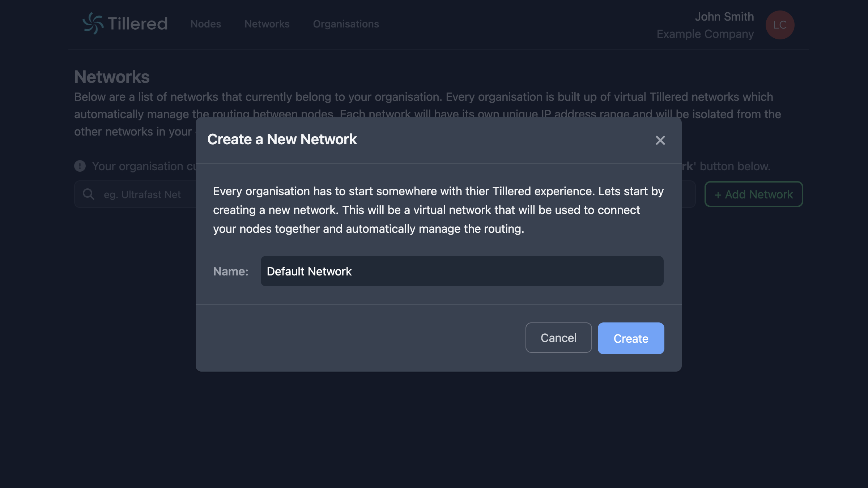868x488 pixels.
Task: Click the Example Company organisation label
Action: pos(705,34)
